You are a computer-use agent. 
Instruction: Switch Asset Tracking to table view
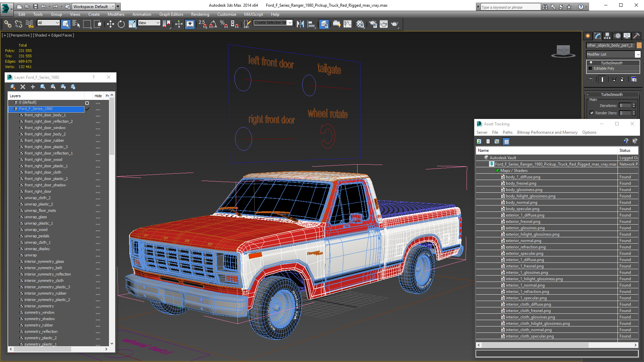(506, 141)
